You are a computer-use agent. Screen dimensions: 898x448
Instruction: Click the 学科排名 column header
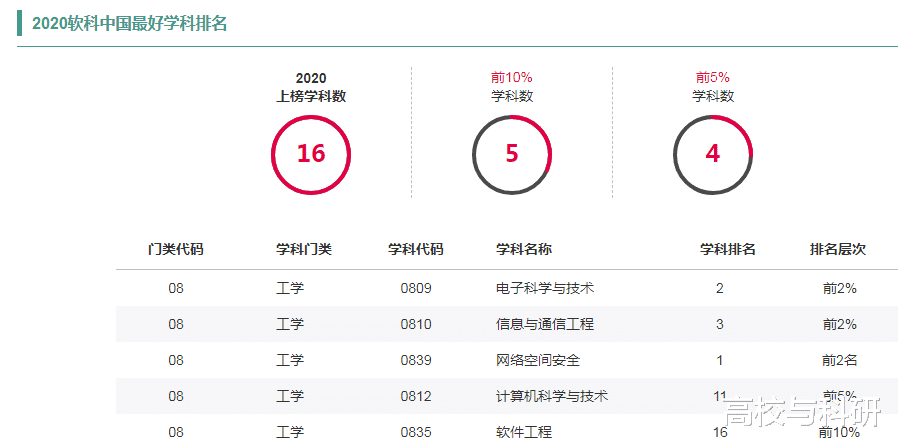[728, 249]
